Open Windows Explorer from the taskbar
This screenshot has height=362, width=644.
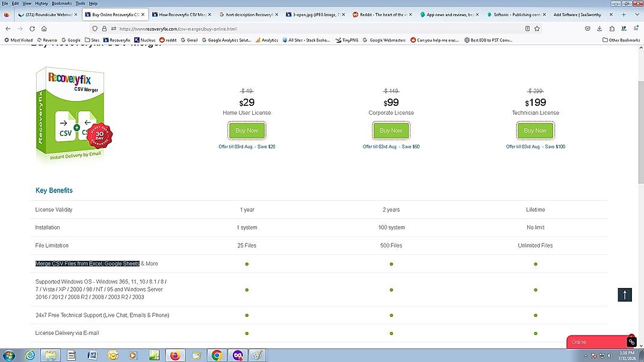click(x=51, y=355)
